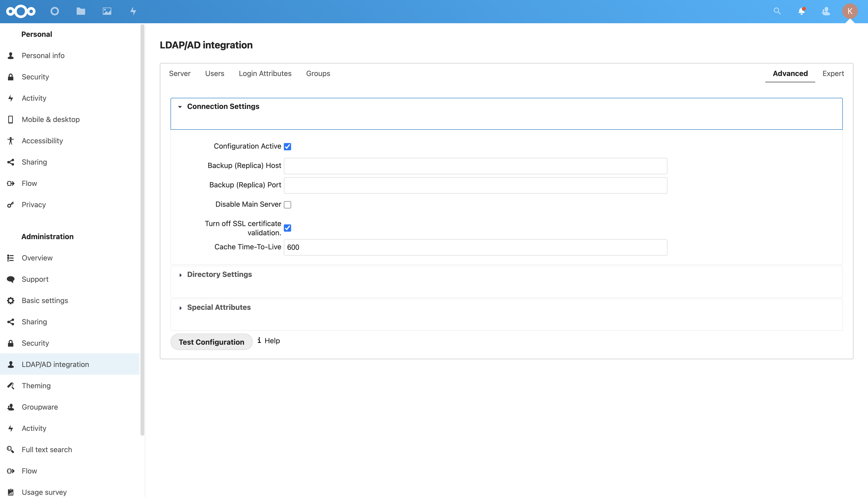Open the Activity lightning icon in header

[133, 11]
